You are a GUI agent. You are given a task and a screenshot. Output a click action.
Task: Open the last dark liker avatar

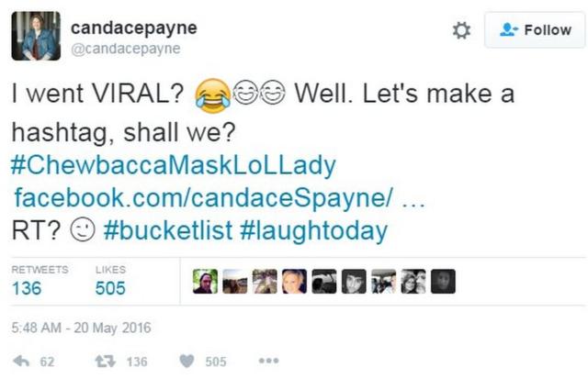click(x=443, y=281)
